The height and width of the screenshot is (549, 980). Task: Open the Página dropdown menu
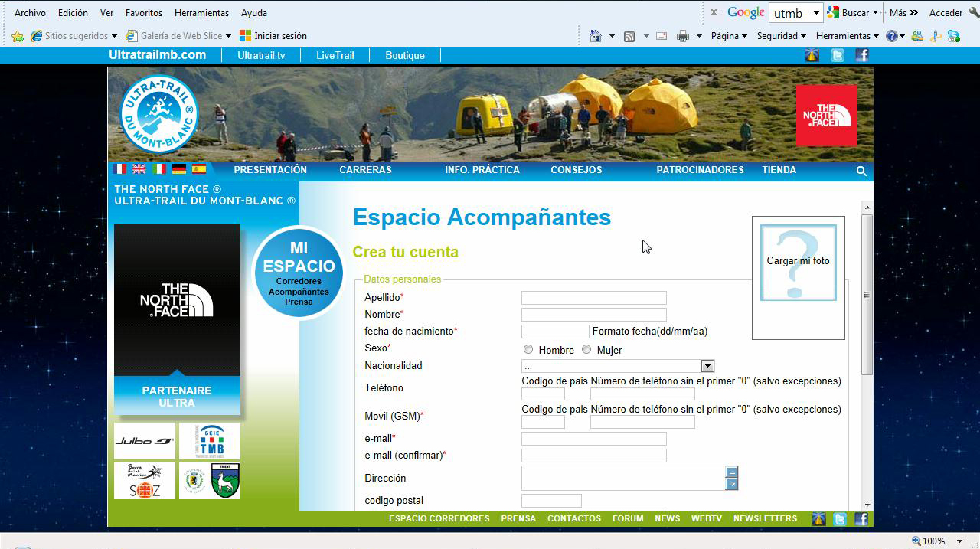tap(729, 36)
